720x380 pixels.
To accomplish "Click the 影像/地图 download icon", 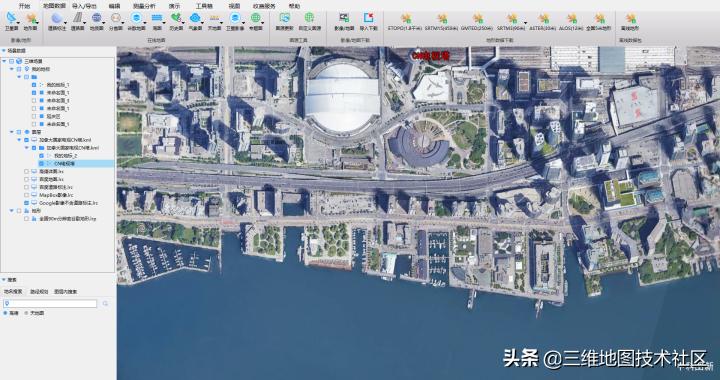I will [344, 18].
